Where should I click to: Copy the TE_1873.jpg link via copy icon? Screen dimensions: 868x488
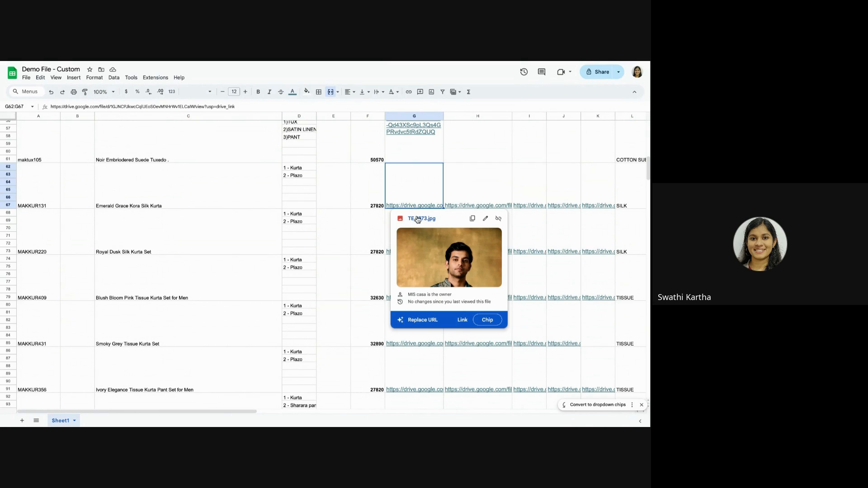472,218
